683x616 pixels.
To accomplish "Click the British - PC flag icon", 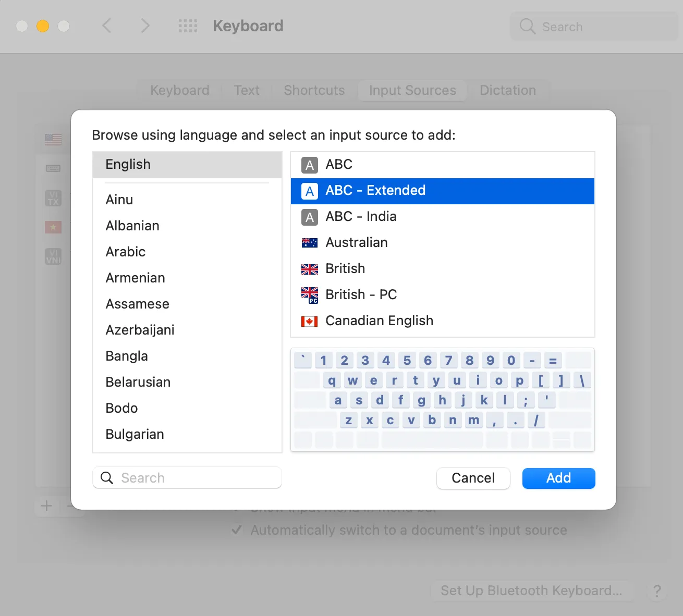I will click(x=310, y=294).
